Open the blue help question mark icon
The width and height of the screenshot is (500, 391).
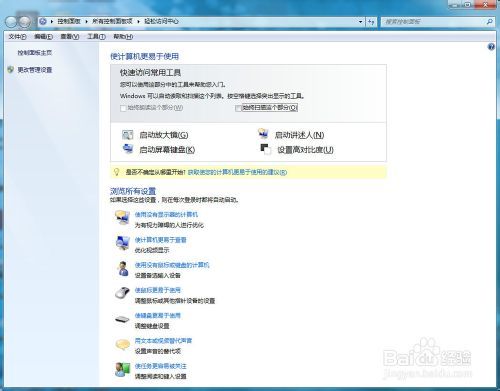click(x=491, y=47)
